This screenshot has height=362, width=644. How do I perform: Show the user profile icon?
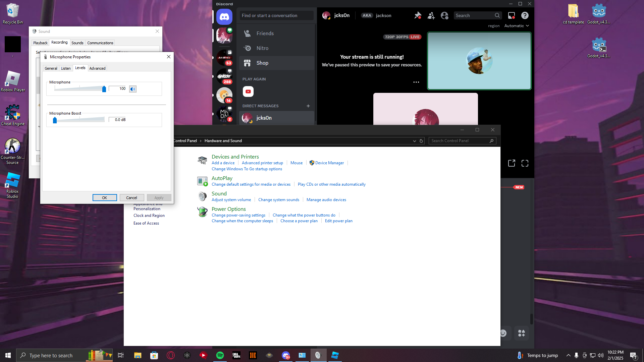(444, 15)
